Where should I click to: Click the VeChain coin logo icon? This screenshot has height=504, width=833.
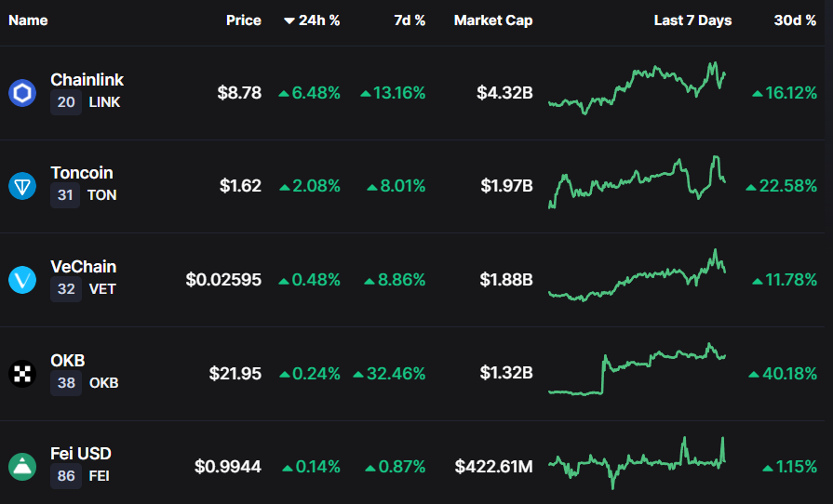coord(22,280)
